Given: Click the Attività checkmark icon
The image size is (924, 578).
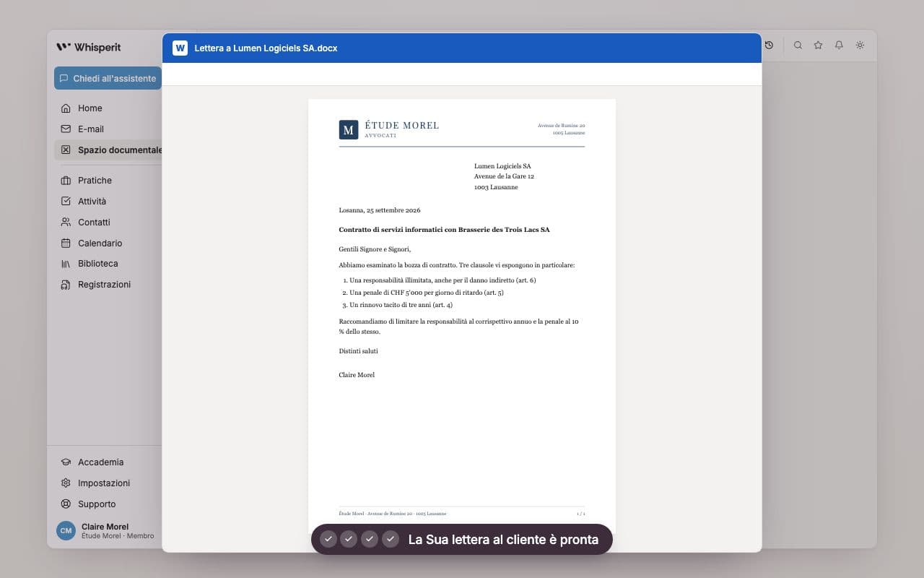Looking at the screenshot, I should pos(66,202).
